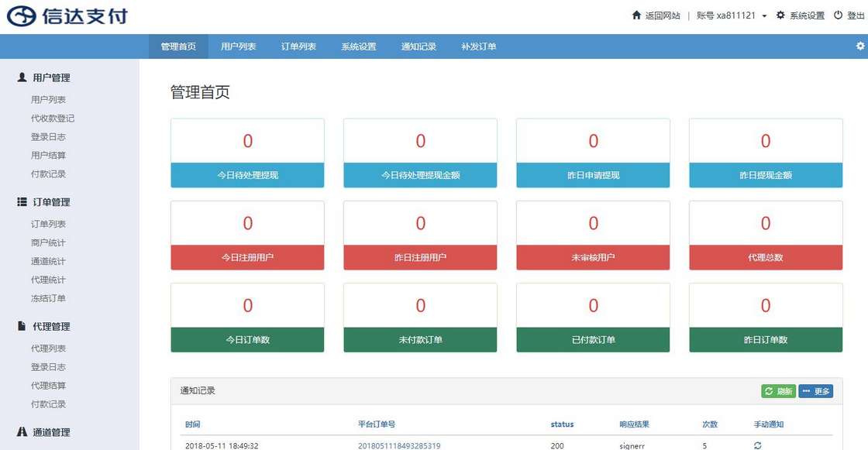Open 代理统计 in the sidebar

tap(48, 280)
